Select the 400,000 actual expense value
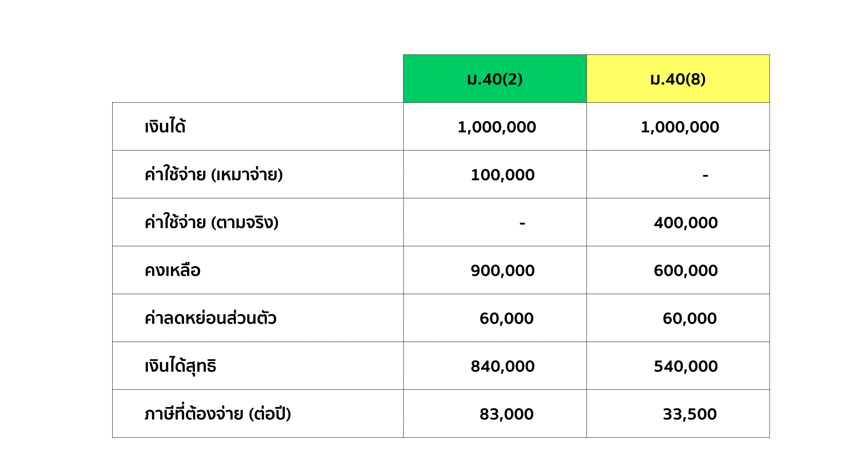This screenshot has width=868, height=476. tap(686, 223)
